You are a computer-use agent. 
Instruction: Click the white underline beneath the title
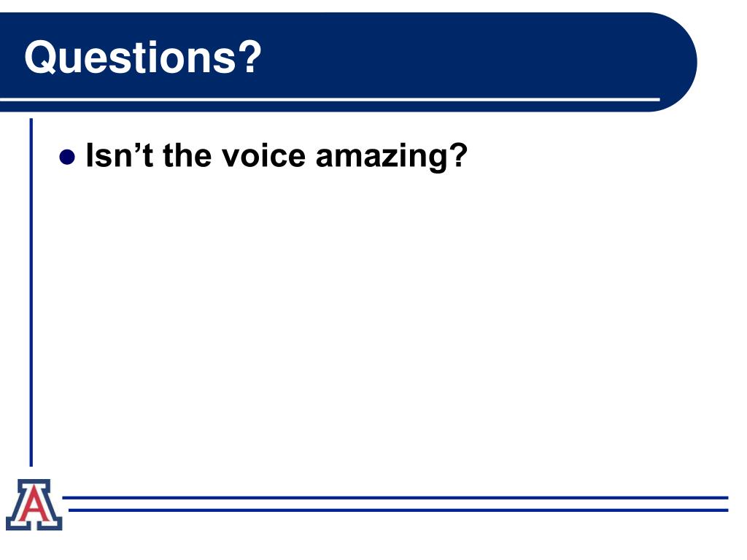coord(330,99)
